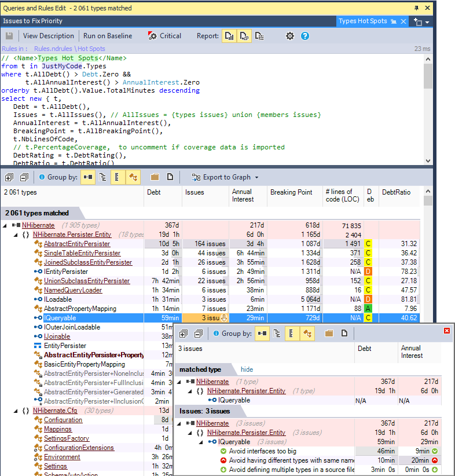Screen dimensions: 455x476
Task: Collapse the NHibernate.Cfg namespace node
Action: coord(17,411)
